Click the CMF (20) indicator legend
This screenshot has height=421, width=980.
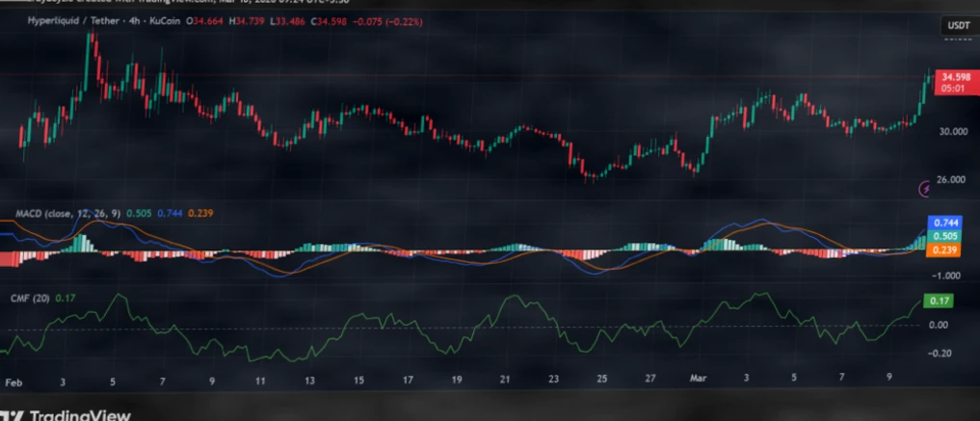point(30,299)
